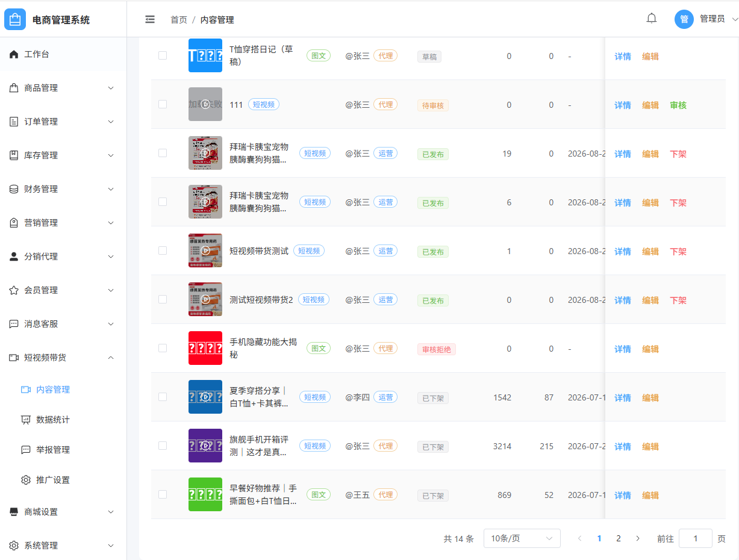Check the 夏季穿搭分享 row checkbox

tap(163, 397)
